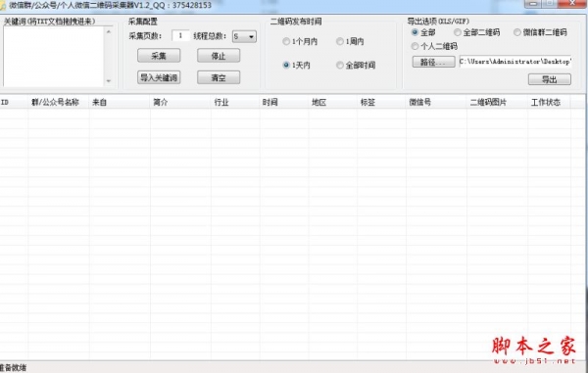Sort by the ID column header
Screen dimensions: 588x373
14,102
